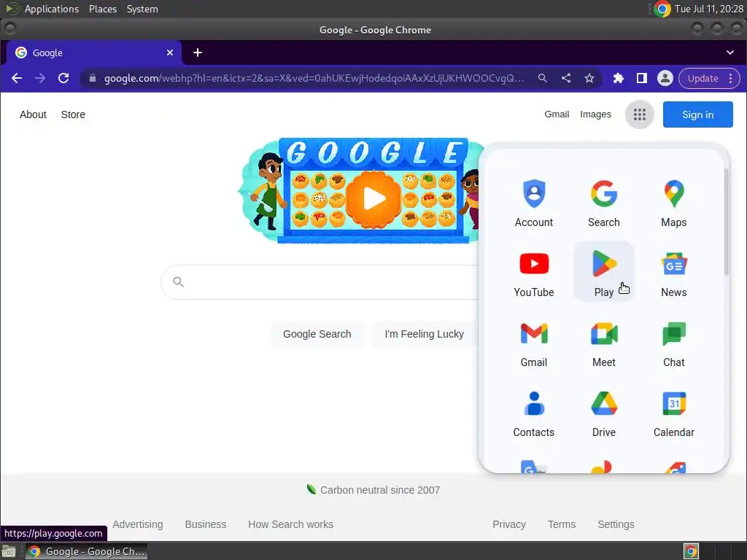This screenshot has width=747, height=560.
Task: Click the address bar search magnifier icon
Action: coord(543,78)
